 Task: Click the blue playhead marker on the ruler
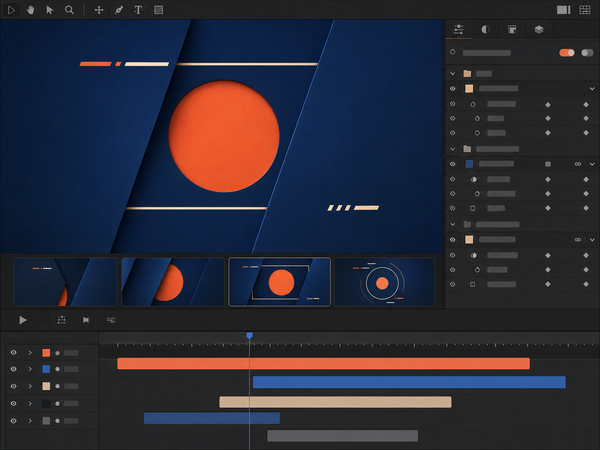tap(249, 336)
